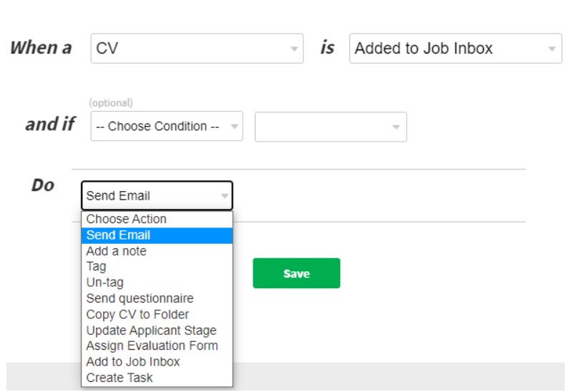
Task: Select 'Choose Action' from the list
Action: 127,219
